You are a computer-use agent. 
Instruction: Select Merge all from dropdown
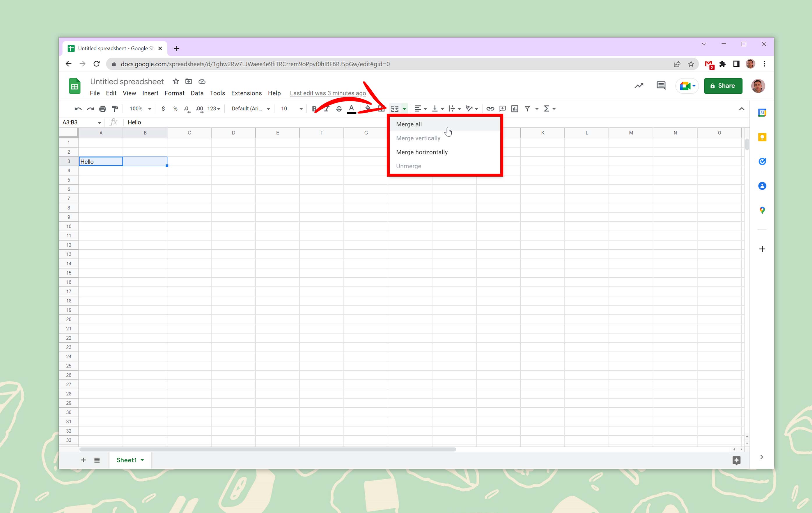409,124
